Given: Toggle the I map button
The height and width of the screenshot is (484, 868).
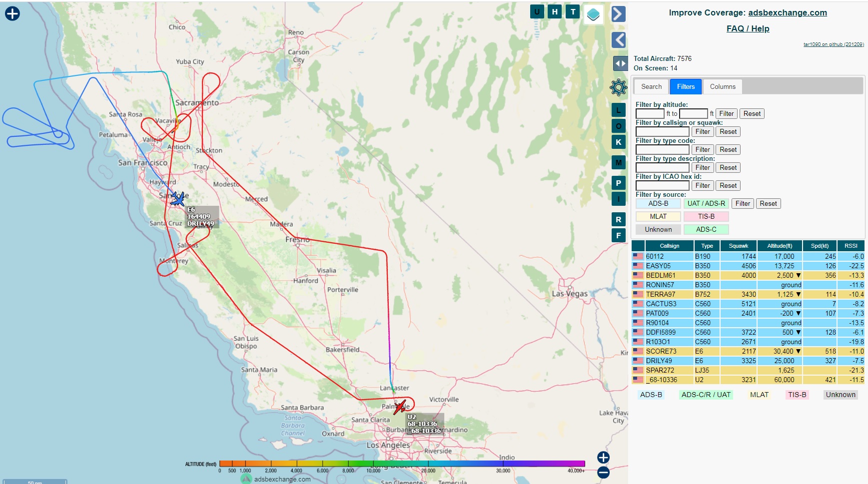Looking at the screenshot, I should click(619, 199).
